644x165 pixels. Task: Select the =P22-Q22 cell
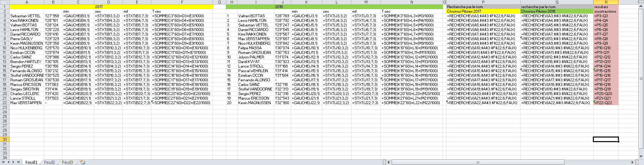click(x=606, y=103)
